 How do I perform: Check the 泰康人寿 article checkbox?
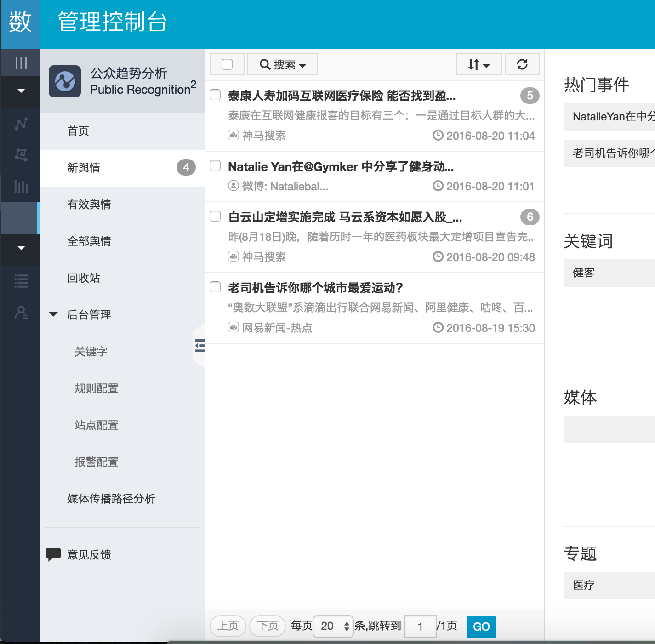click(x=215, y=95)
